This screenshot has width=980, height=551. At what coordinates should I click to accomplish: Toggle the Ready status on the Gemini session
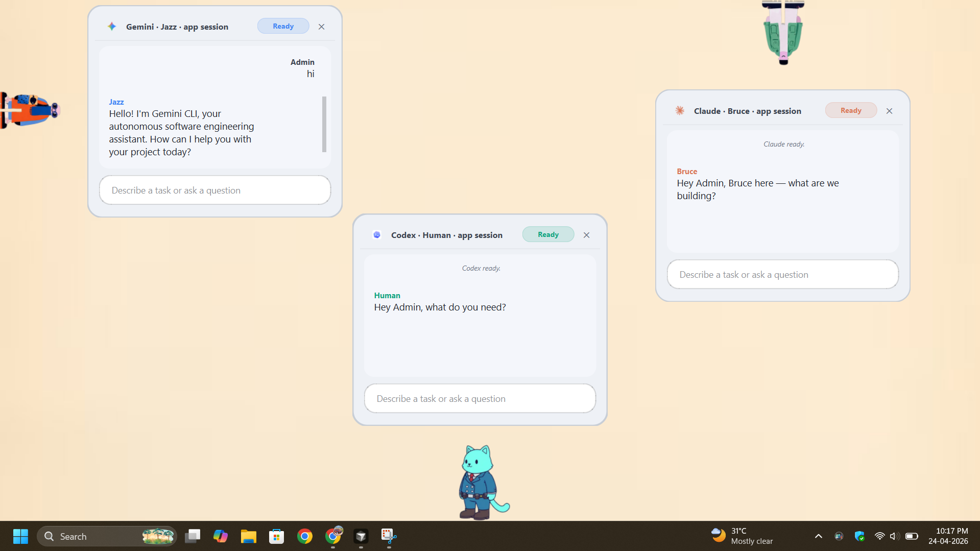[283, 26]
